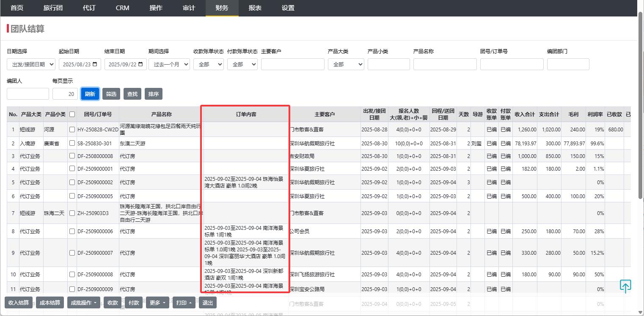Click customer cell 深圳飞扬旅游旅行社
This screenshot has width=644, height=316.
pos(312,275)
